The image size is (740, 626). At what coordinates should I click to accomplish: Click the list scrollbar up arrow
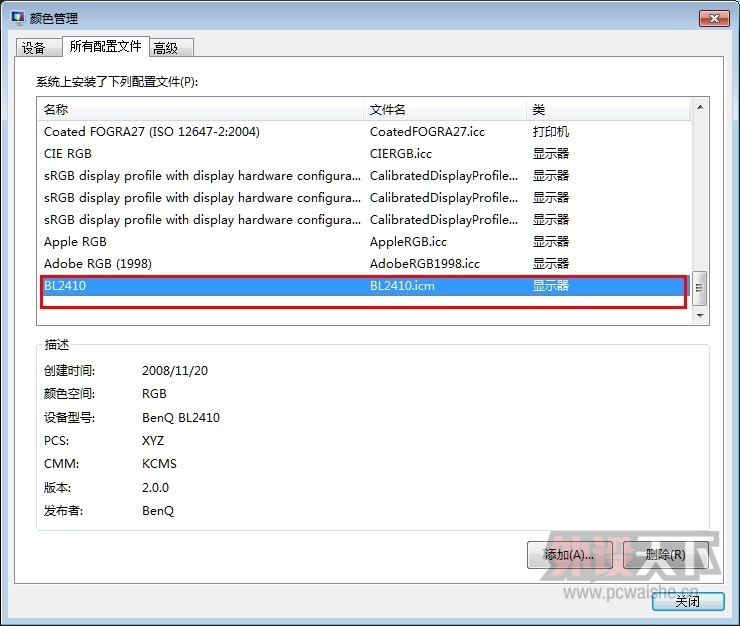pyautogui.click(x=700, y=107)
